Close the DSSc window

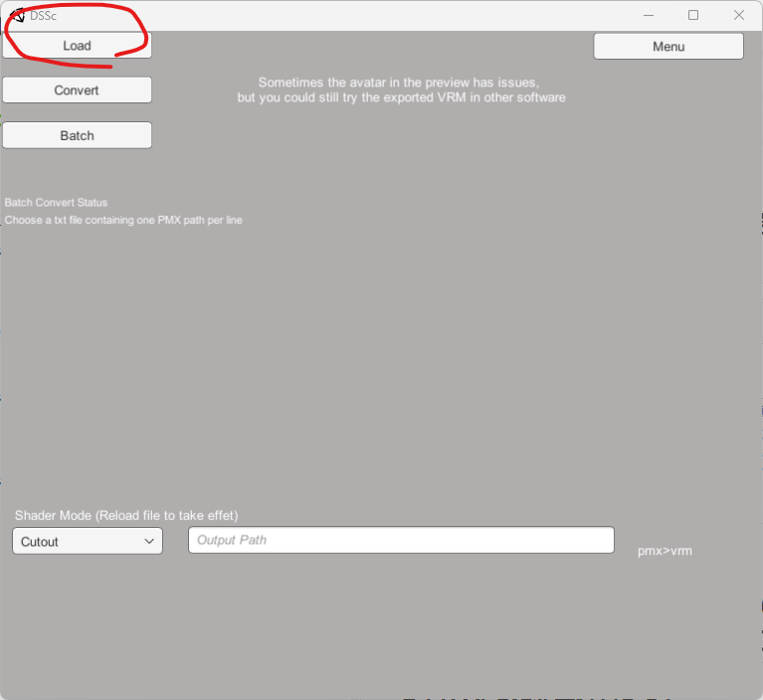point(739,15)
